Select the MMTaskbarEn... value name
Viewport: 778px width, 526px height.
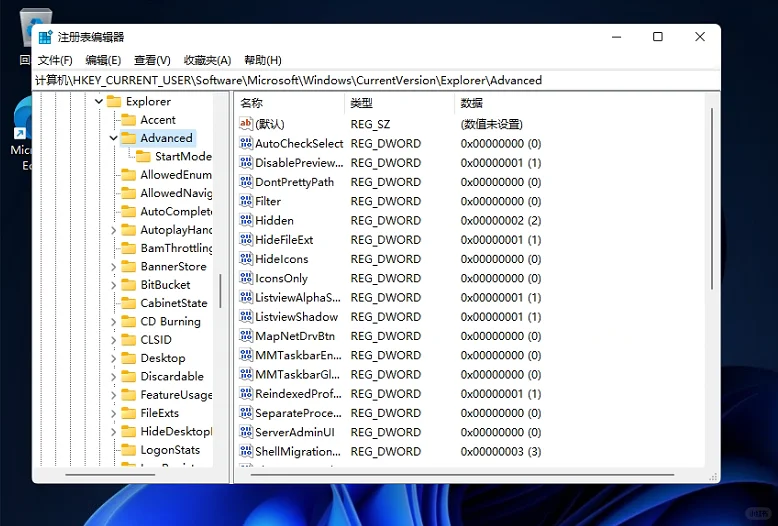pos(298,355)
